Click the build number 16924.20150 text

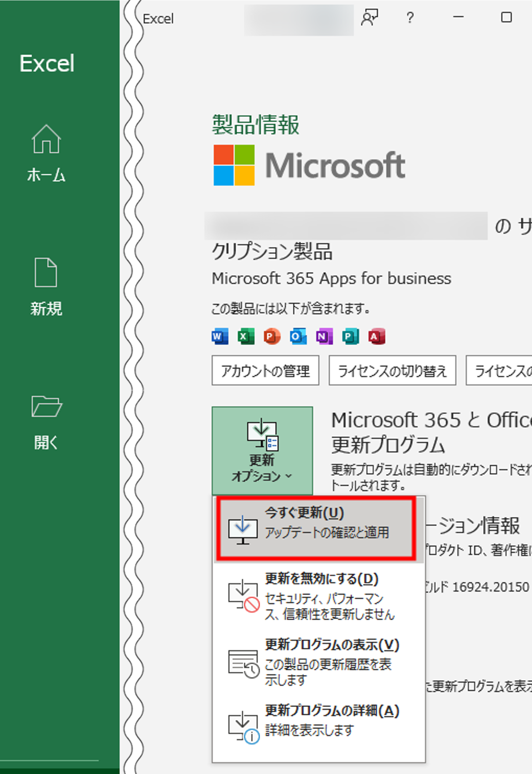tap(490, 587)
